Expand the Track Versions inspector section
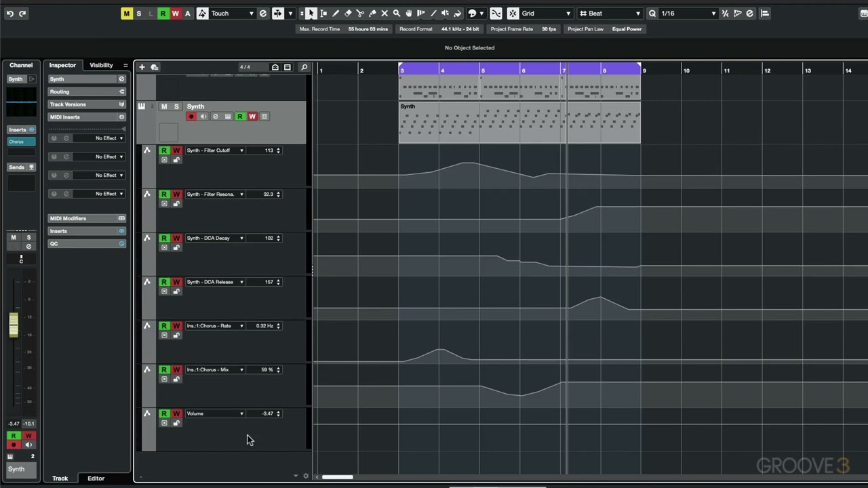Image resolution: width=868 pixels, height=488 pixels. 87,104
